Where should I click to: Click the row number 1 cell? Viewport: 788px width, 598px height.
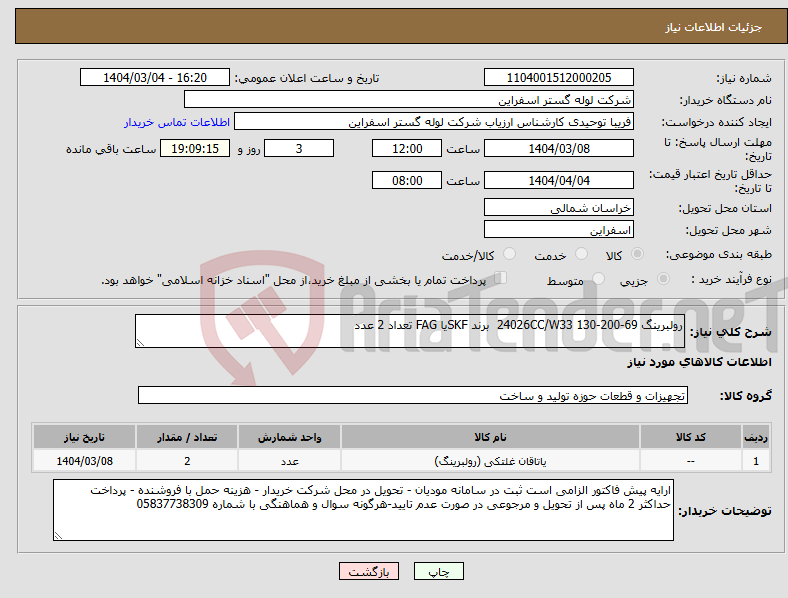[756, 461]
